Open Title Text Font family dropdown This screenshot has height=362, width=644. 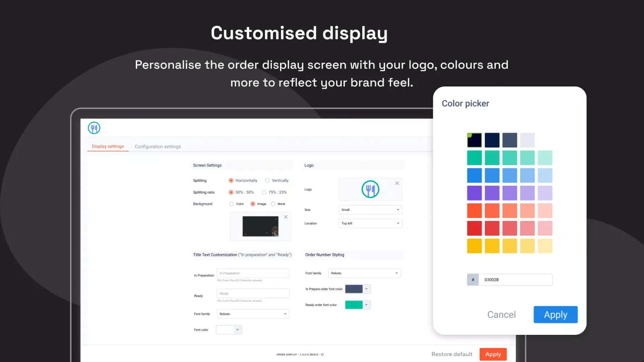click(253, 314)
